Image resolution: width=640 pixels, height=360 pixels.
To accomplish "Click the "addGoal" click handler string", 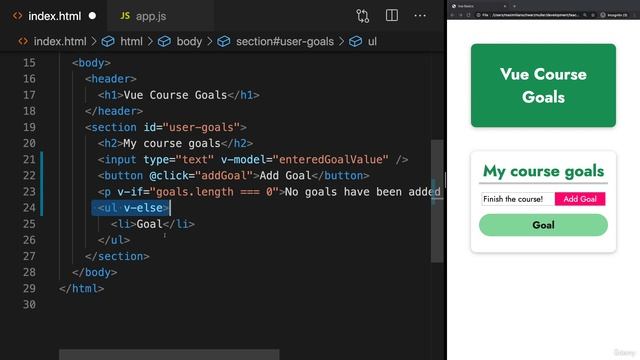I will tap(224, 176).
